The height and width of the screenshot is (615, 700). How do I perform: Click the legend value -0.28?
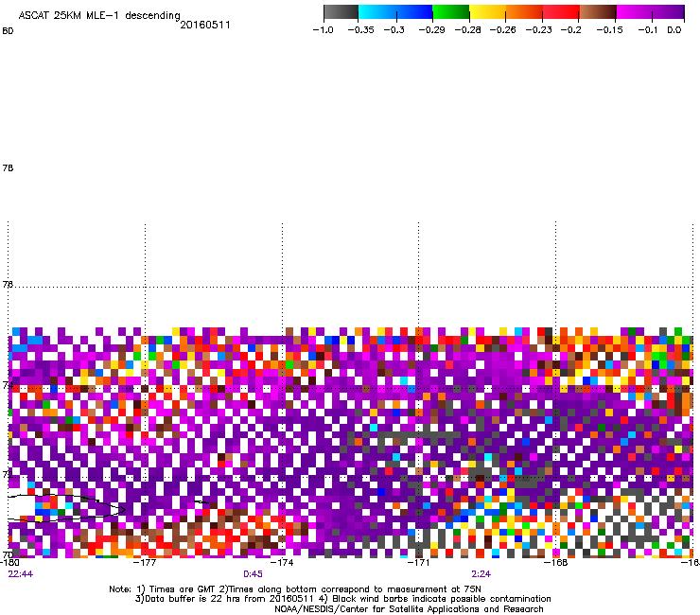tap(468, 30)
